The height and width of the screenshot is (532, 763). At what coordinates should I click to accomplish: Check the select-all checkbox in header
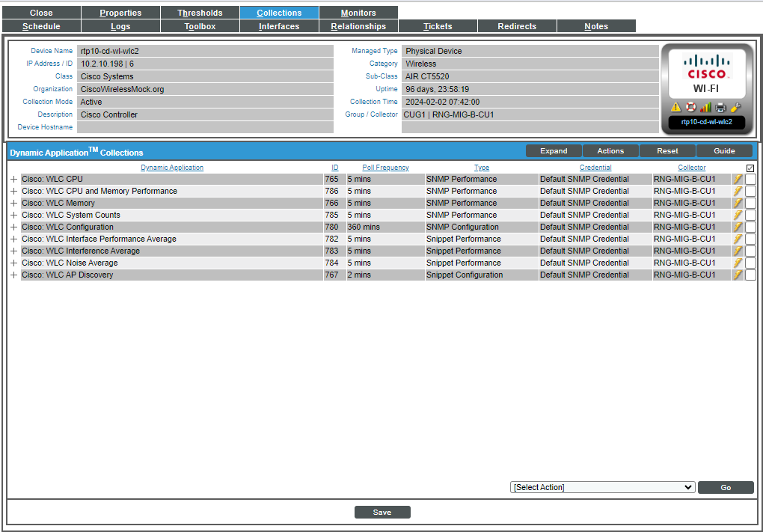pos(750,167)
